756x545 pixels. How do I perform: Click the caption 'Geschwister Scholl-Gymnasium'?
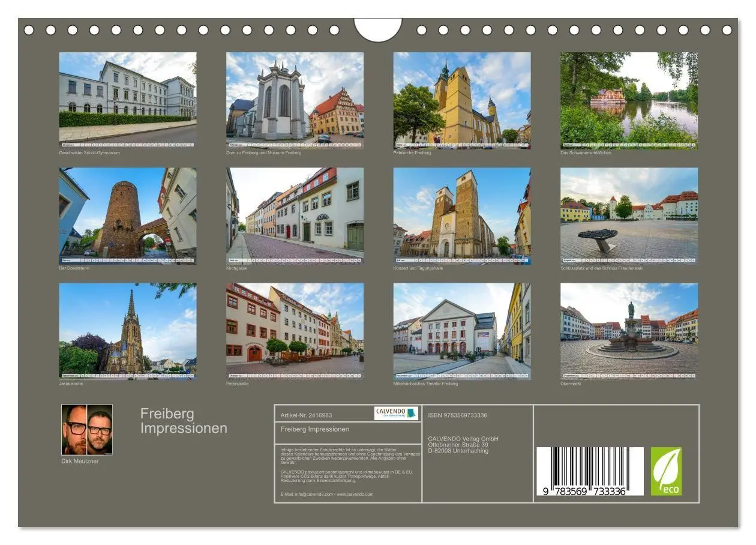89,152
